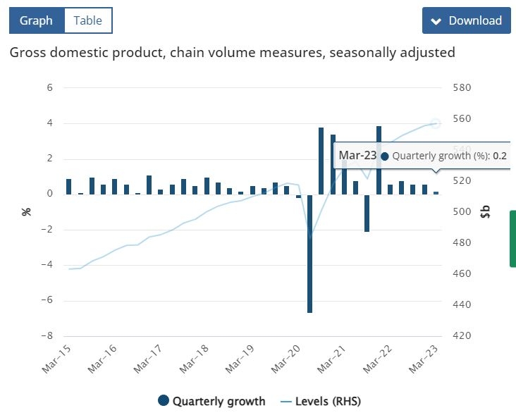Click the chevron icon on Download button
Screen dimensions: 516x420
click(x=436, y=21)
